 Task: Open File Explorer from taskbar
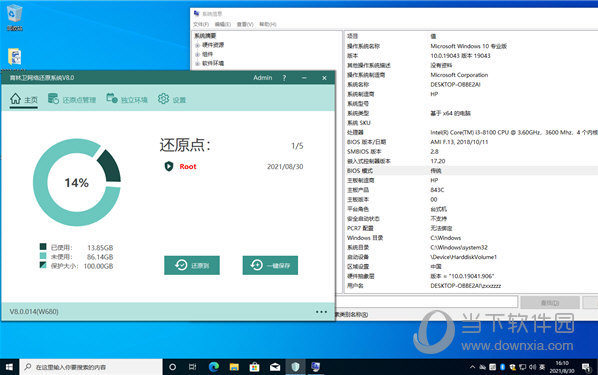point(234,367)
